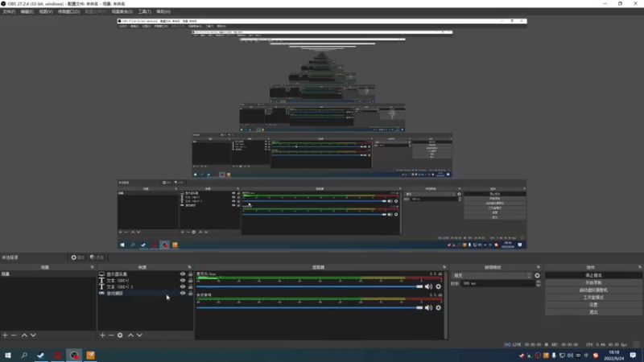Click 退出 exit button in Controls

pos(593,312)
